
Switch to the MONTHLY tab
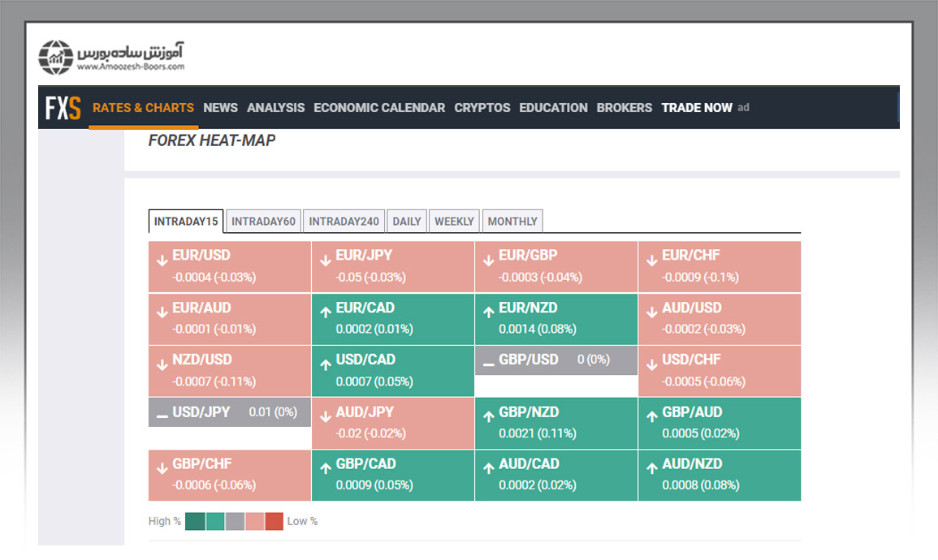512,222
